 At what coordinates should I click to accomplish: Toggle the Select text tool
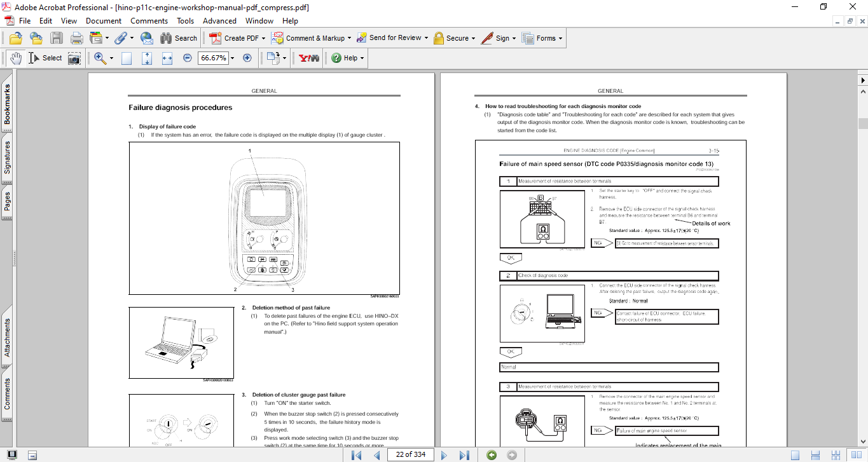coord(46,58)
